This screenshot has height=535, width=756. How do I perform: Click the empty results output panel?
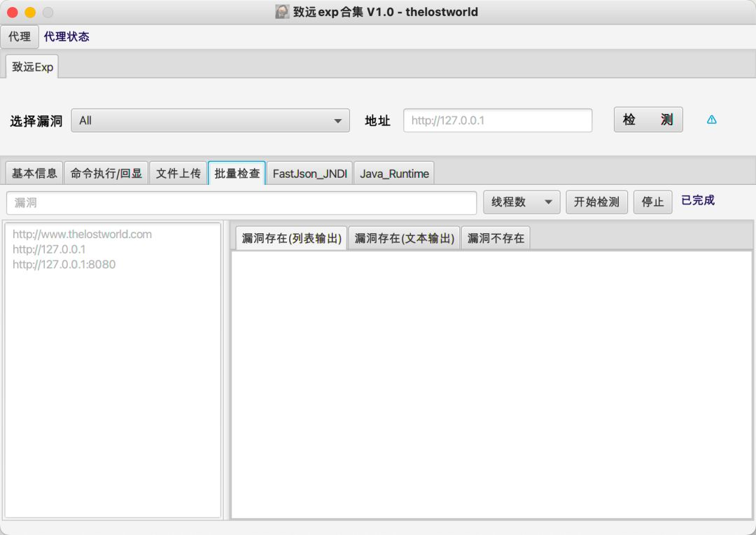click(x=491, y=384)
